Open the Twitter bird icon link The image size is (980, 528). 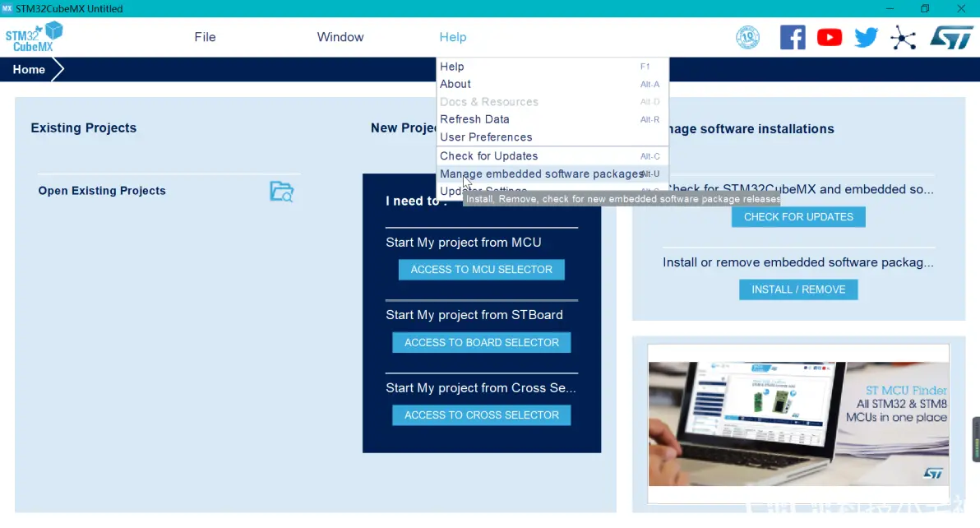[867, 38]
